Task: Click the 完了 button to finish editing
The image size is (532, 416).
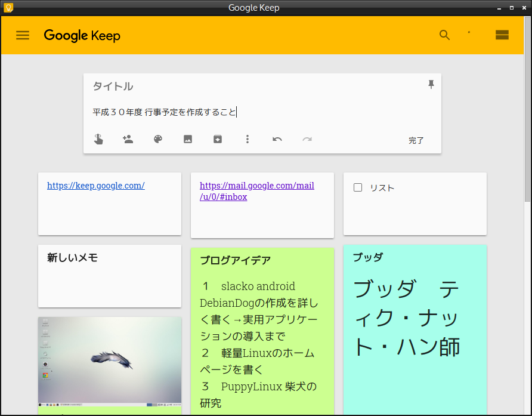Action: click(416, 140)
